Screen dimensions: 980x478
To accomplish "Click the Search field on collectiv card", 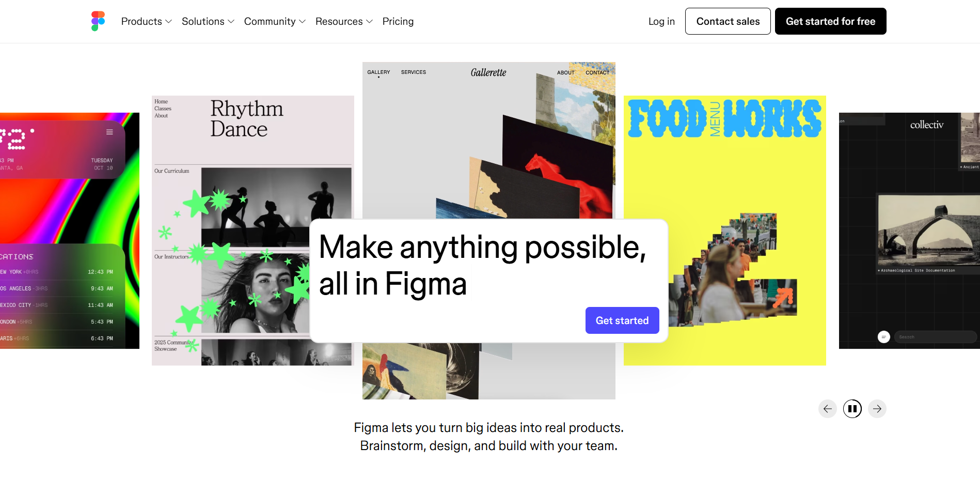I will click(x=936, y=337).
